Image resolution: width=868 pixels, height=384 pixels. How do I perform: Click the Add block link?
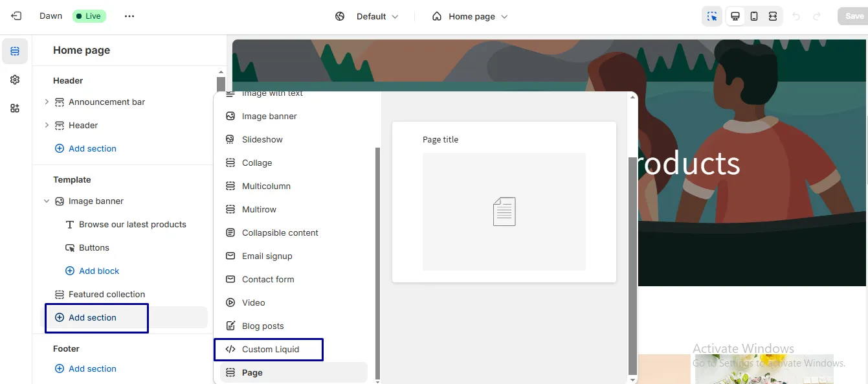click(x=93, y=271)
